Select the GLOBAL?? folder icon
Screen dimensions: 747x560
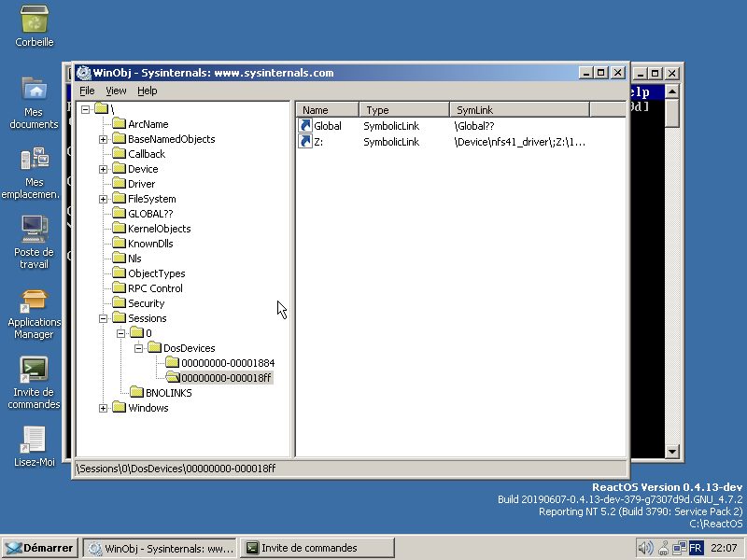(x=119, y=214)
